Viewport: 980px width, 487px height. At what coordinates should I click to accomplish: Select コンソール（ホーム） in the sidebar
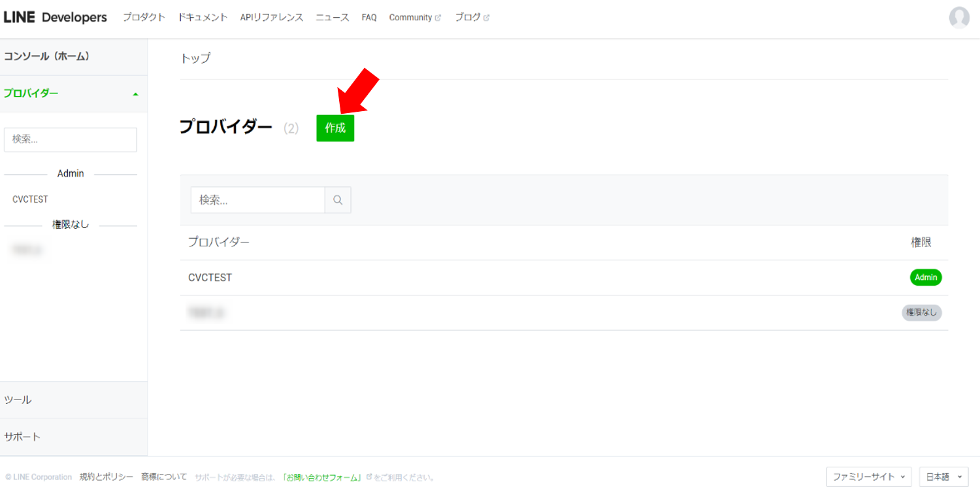point(73,57)
